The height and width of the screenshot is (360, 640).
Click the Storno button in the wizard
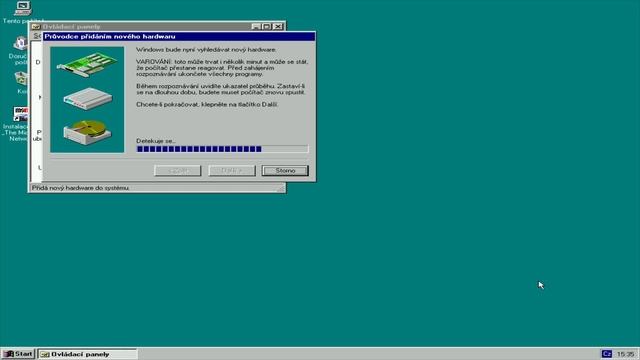coord(285,171)
